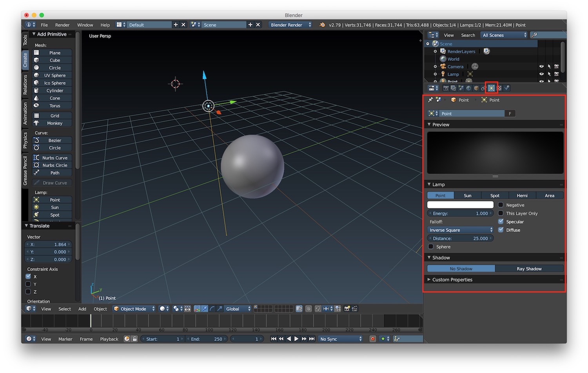This screenshot has width=588, height=373.
Task: Toggle the X constraint axis checkbox
Action: click(28, 277)
